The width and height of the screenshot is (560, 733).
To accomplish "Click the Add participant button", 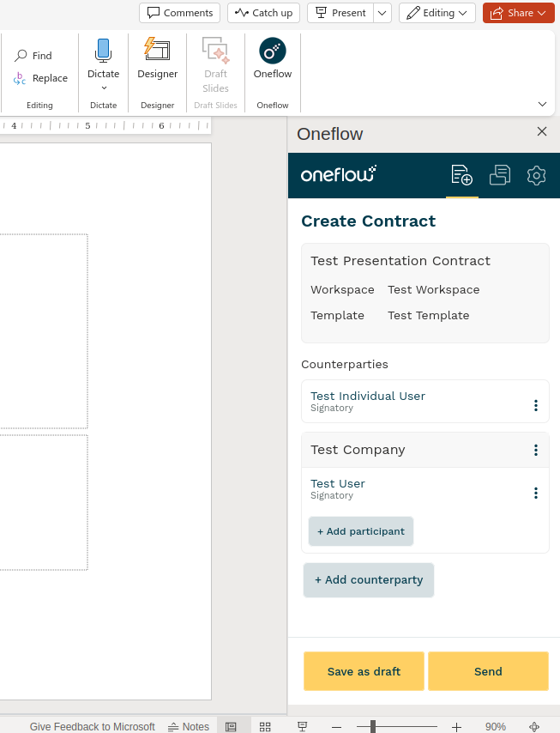I will coord(360,531).
